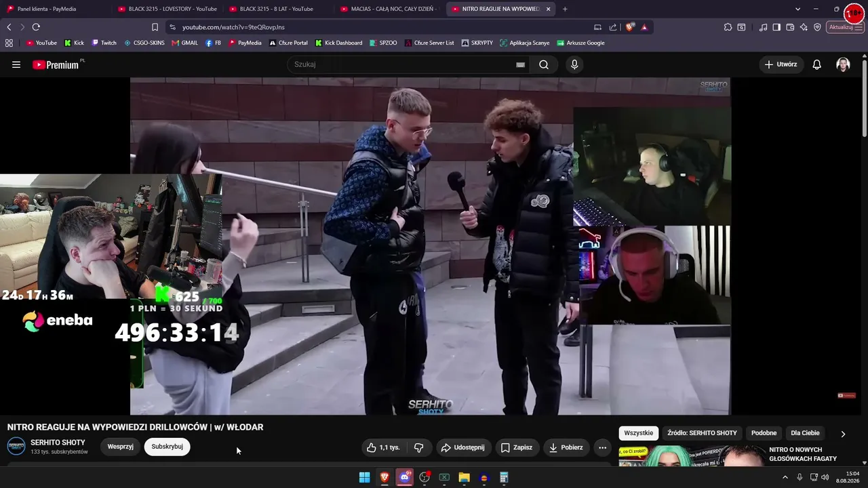868x488 pixels.
Task: Open File Explorer from the taskbar
Action: click(x=464, y=478)
